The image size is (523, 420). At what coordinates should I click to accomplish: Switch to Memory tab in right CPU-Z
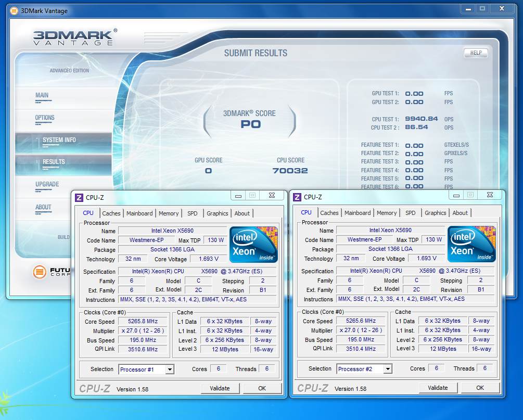point(387,213)
